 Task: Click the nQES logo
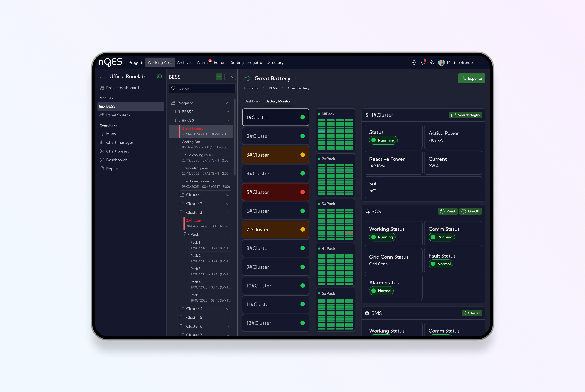pos(110,62)
